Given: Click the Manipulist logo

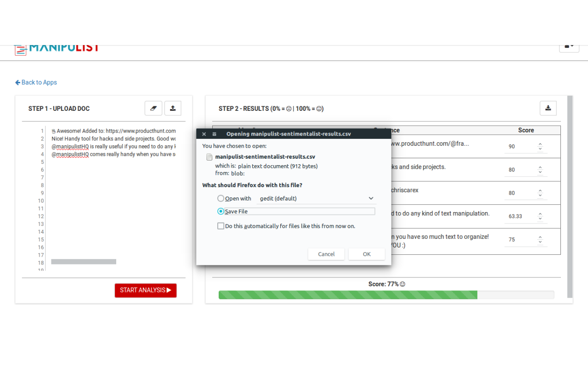Looking at the screenshot, I should (57, 48).
